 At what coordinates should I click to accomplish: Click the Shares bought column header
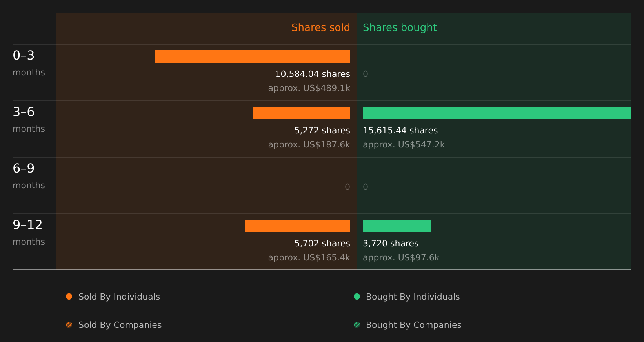click(400, 27)
